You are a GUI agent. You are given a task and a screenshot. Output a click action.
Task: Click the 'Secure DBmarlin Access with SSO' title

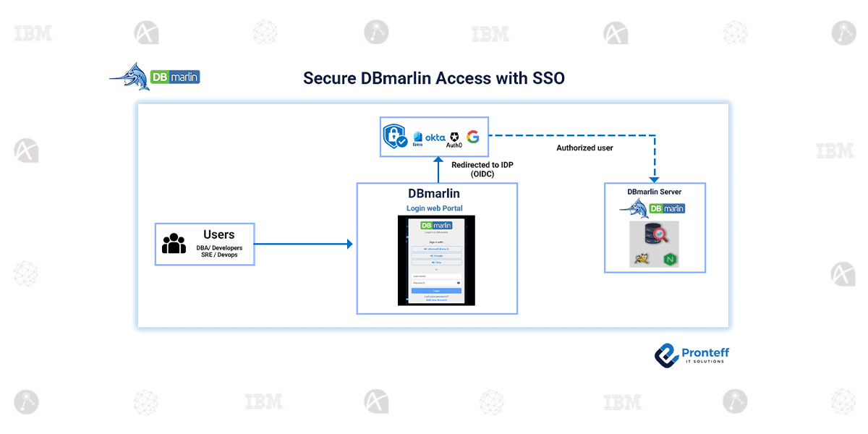pyautogui.click(x=434, y=78)
